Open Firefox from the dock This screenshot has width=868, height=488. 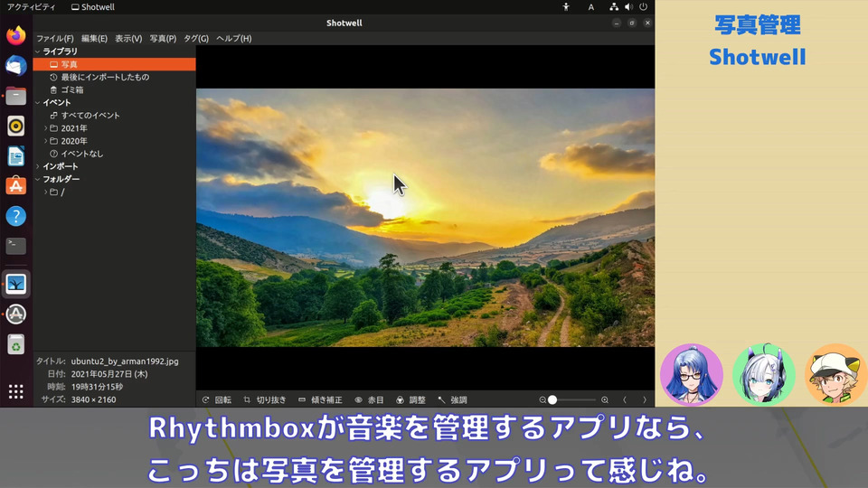[x=16, y=35]
